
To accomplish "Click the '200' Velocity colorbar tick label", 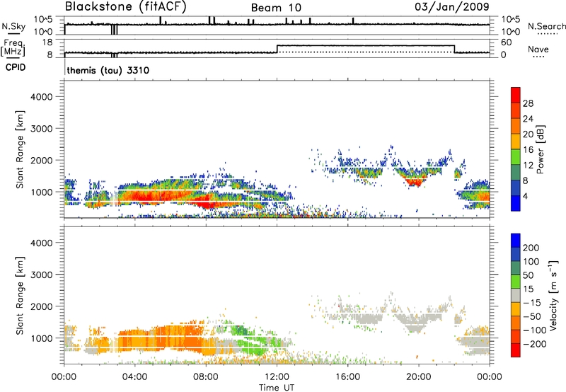I will [x=531, y=248].
